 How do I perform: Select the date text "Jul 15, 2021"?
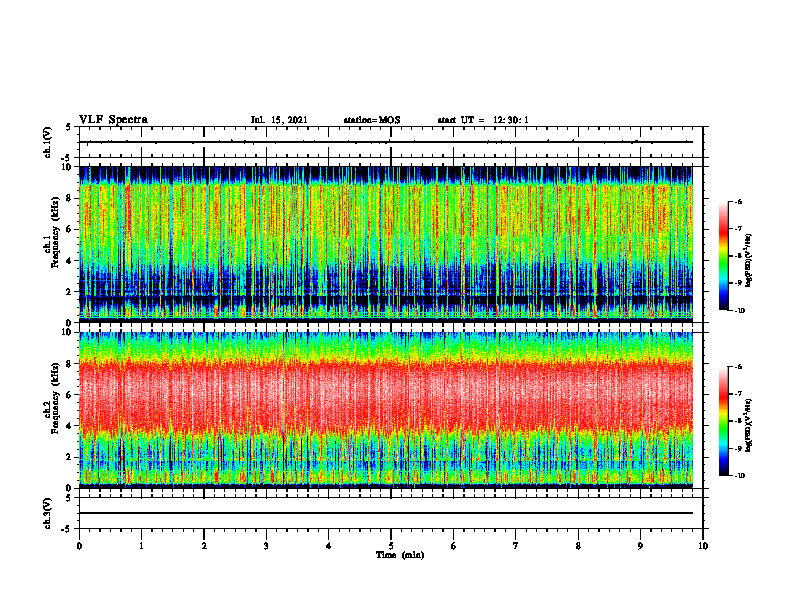click(x=279, y=120)
